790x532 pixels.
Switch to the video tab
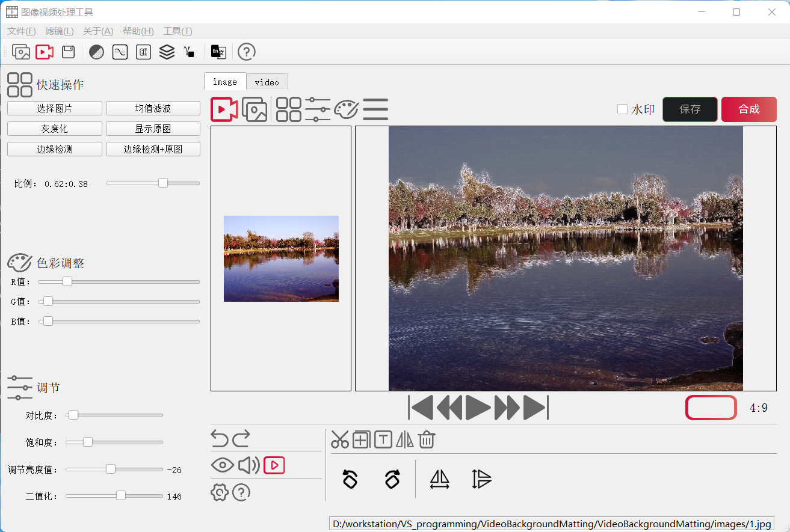pyautogui.click(x=267, y=82)
